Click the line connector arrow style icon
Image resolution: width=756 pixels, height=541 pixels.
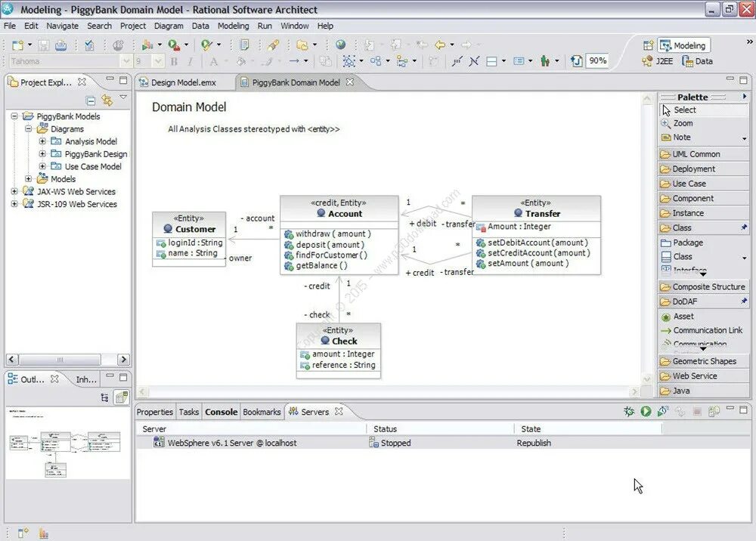pyautogui.click(x=294, y=61)
